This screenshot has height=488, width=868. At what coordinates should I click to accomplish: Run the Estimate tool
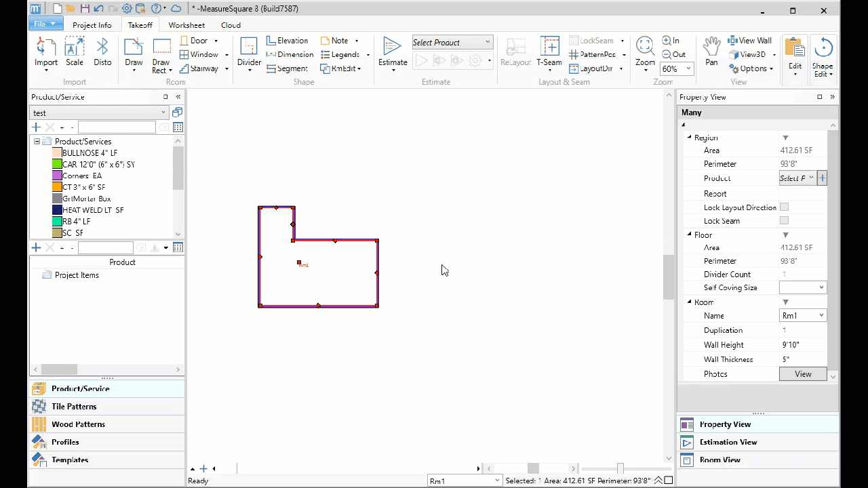click(x=393, y=54)
